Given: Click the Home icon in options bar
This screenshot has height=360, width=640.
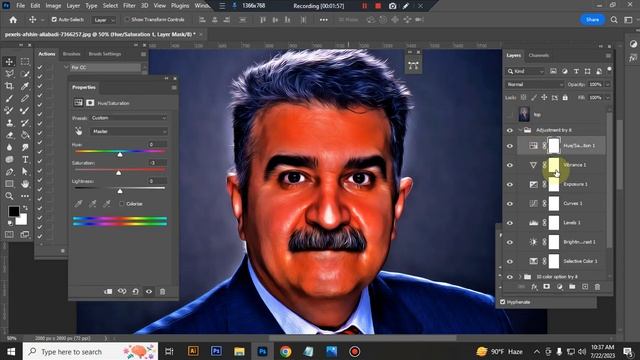Looking at the screenshot, I should coord(13,20).
